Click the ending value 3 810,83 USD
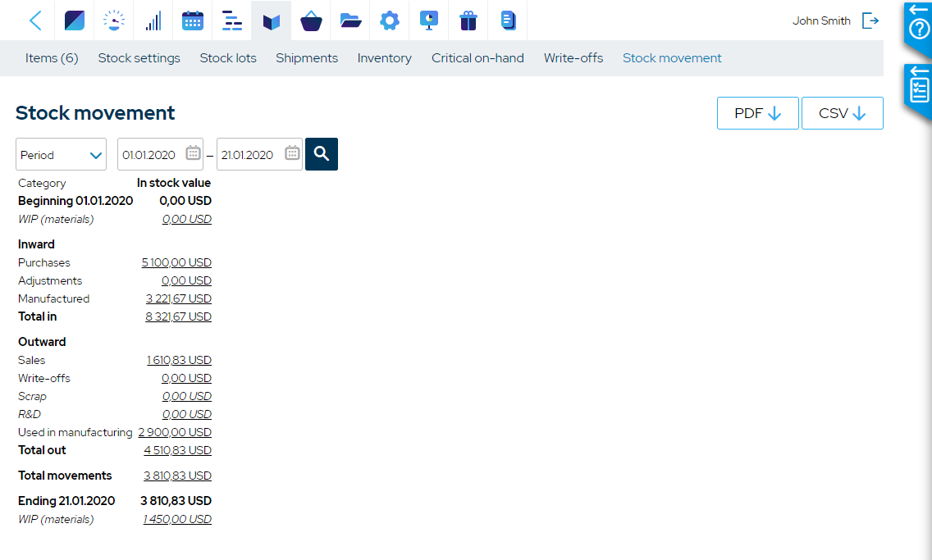 [x=176, y=501]
